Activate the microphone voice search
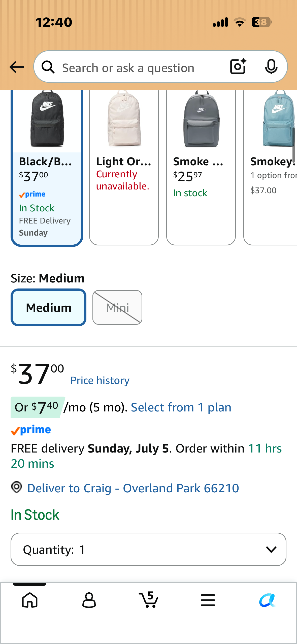Viewport: 297px width, 644px height. pyautogui.click(x=271, y=67)
